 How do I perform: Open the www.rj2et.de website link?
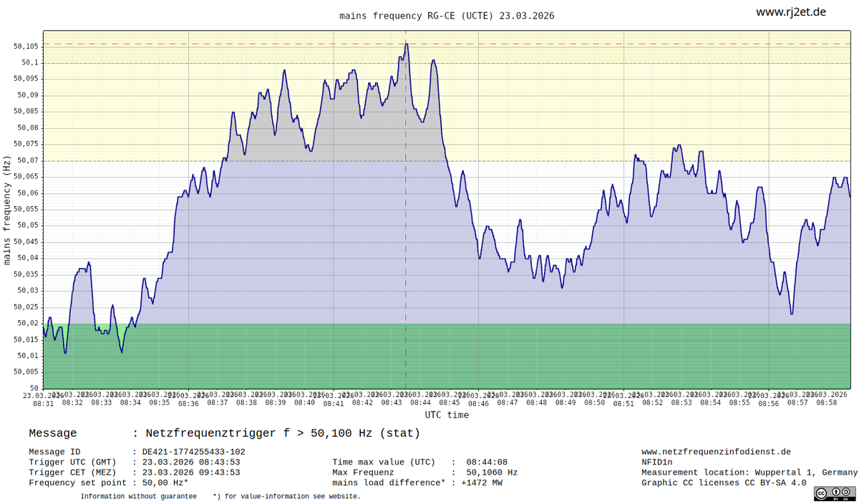(790, 11)
